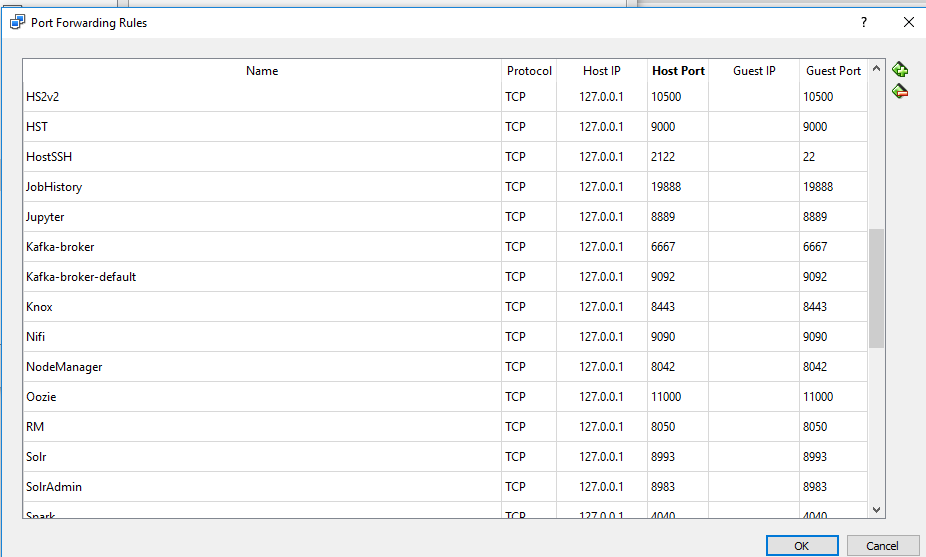Select the HST rule name

37,127
